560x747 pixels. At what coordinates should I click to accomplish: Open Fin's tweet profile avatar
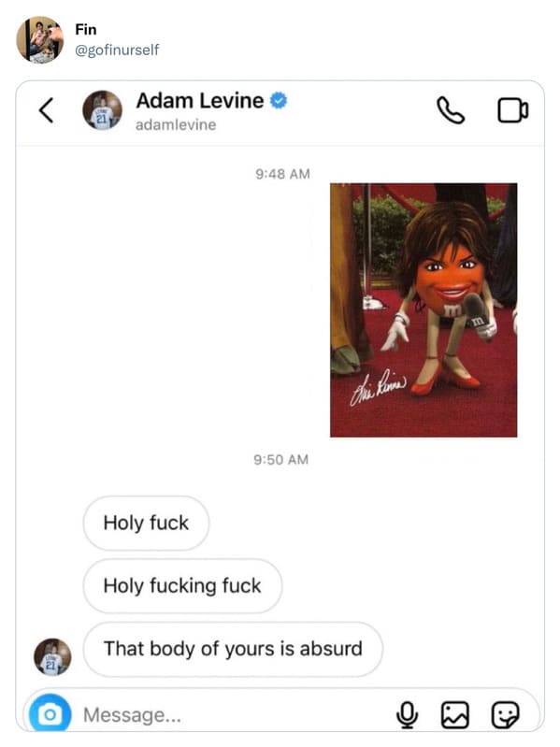coord(40,39)
